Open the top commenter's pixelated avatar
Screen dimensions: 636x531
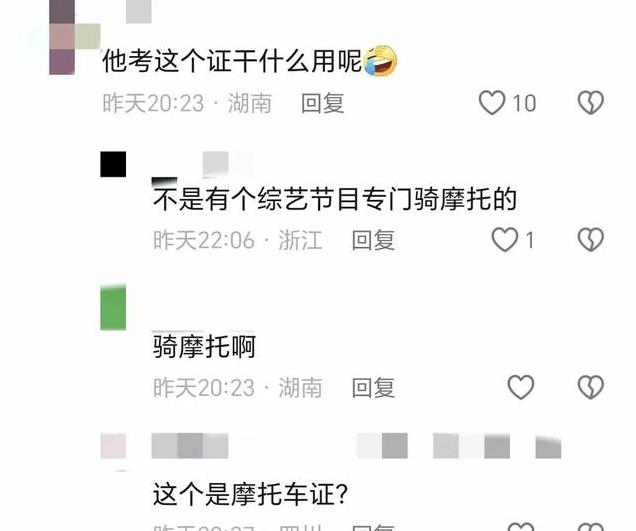(x=62, y=37)
